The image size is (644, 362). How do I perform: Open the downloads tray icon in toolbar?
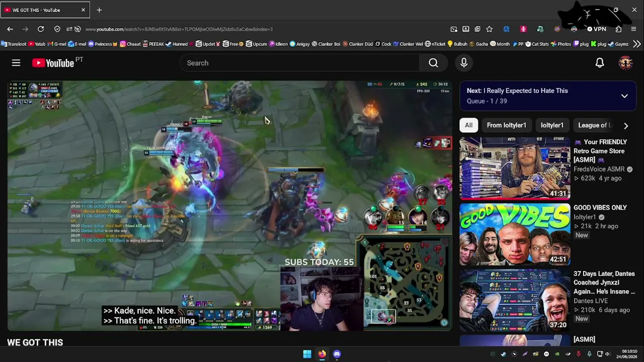pyautogui.click(x=466, y=29)
